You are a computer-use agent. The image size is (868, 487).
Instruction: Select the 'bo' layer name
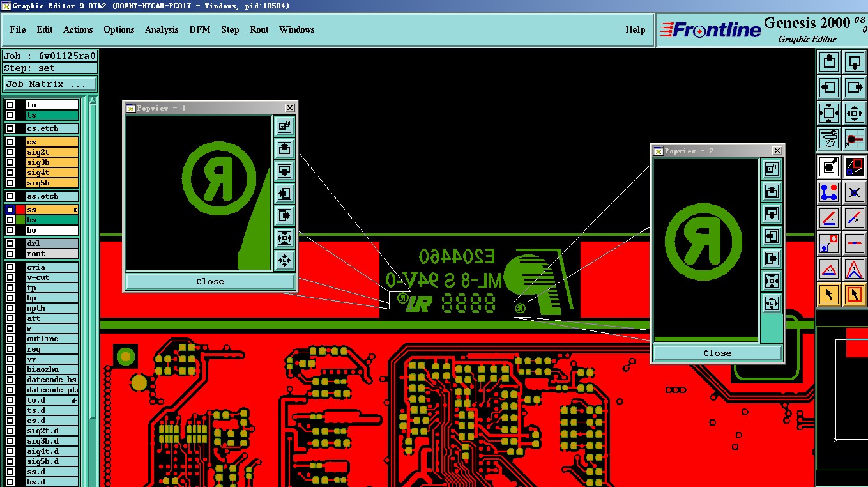tap(52, 230)
